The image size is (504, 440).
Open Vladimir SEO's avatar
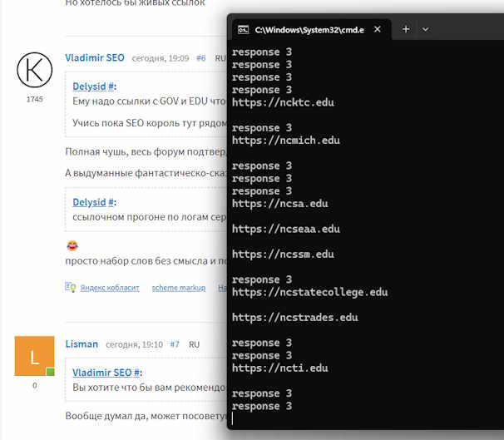tap(34, 68)
